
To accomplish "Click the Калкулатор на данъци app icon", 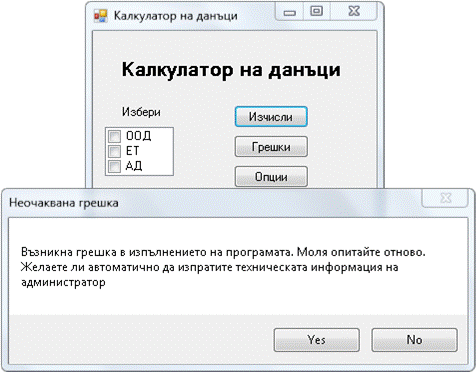I will coord(100,16).
